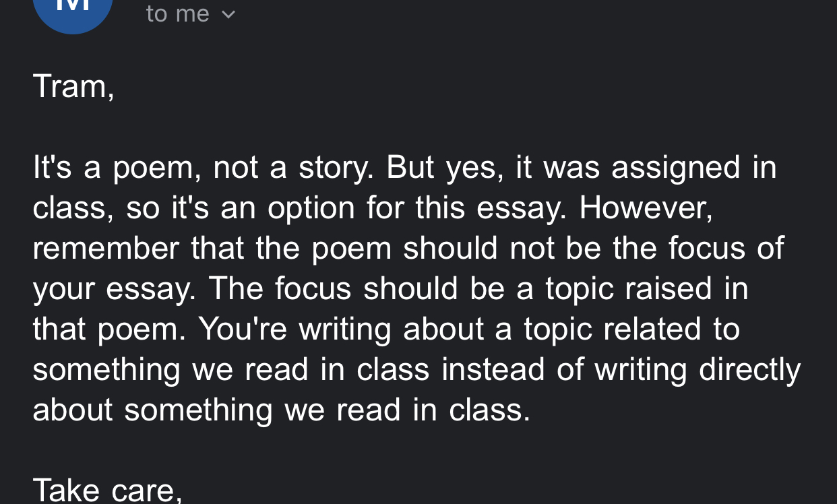The image size is (837, 504).
Task: Click the "to me" recipient label
Action: [178, 13]
